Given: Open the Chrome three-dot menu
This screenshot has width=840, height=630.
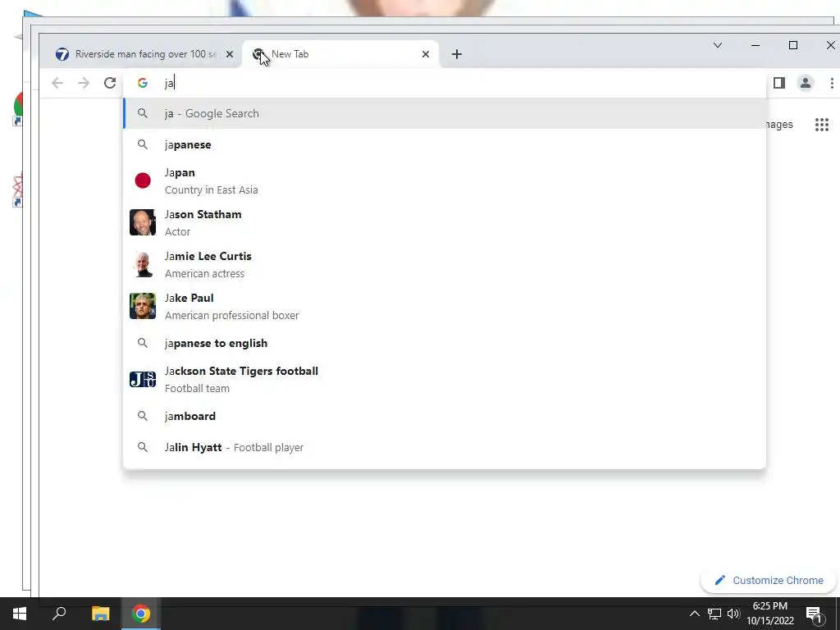Looking at the screenshot, I should pyautogui.click(x=832, y=83).
